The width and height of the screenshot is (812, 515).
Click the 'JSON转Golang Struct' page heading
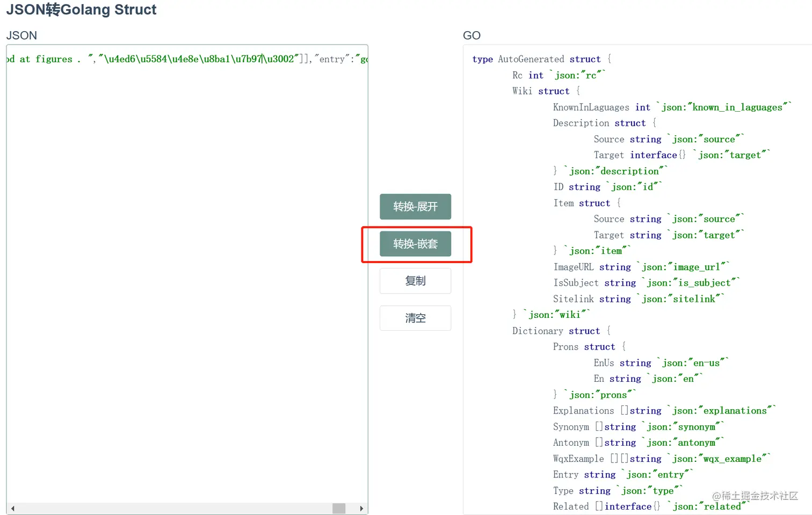tap(81, 10)
